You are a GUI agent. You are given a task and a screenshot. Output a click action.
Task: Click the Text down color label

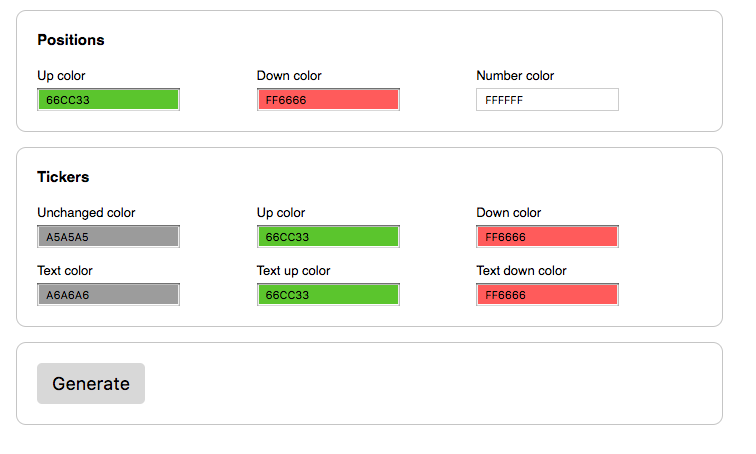click(x=521, y=271)
